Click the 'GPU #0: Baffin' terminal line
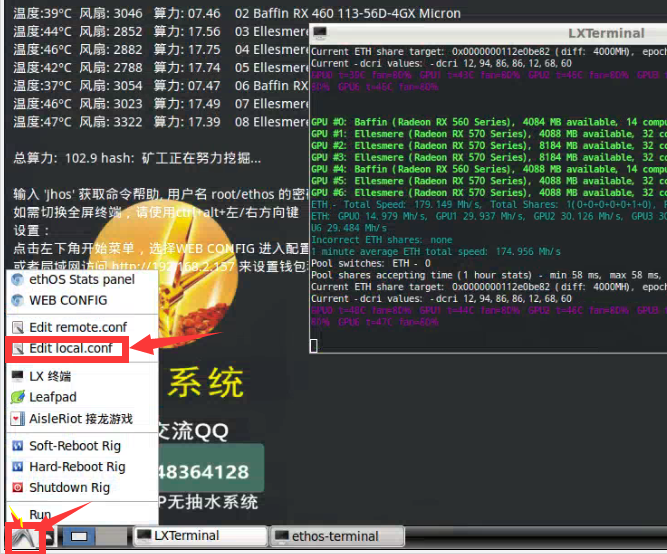 (x=489, y=122)
